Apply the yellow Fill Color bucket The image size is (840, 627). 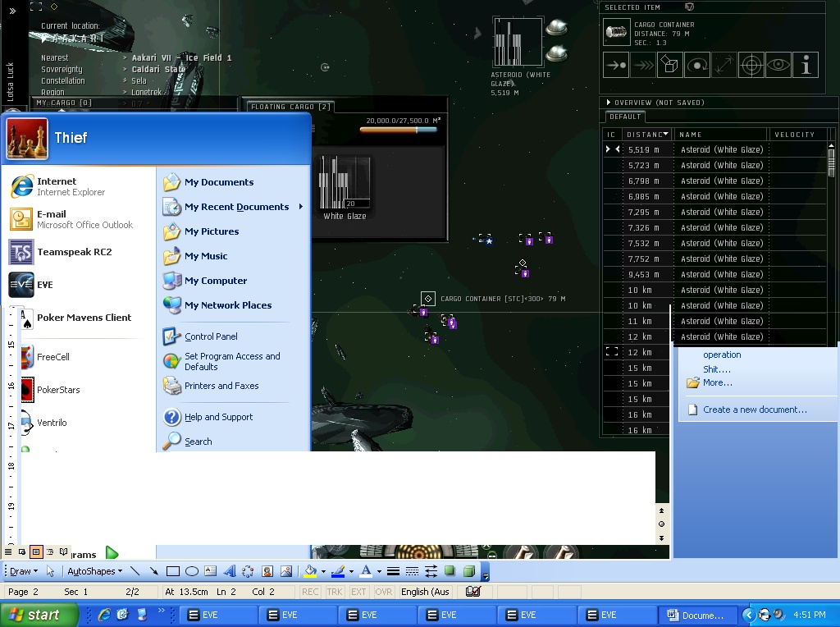310,571
